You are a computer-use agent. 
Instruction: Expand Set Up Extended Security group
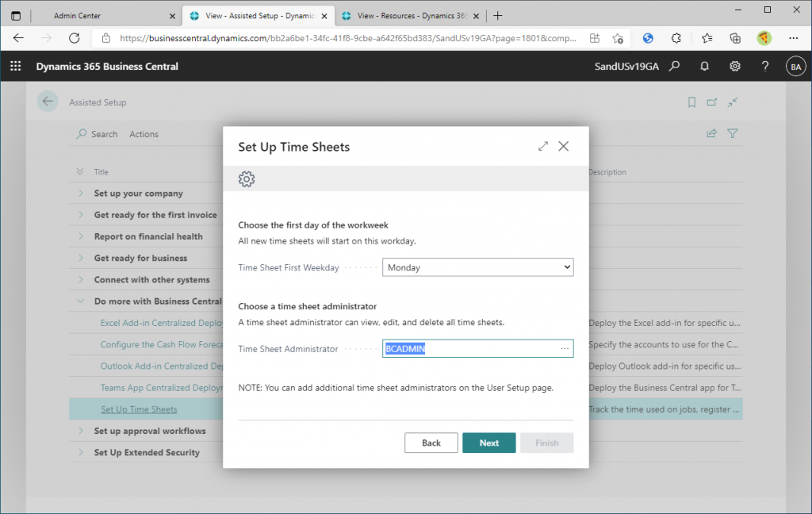click(81, 452)
